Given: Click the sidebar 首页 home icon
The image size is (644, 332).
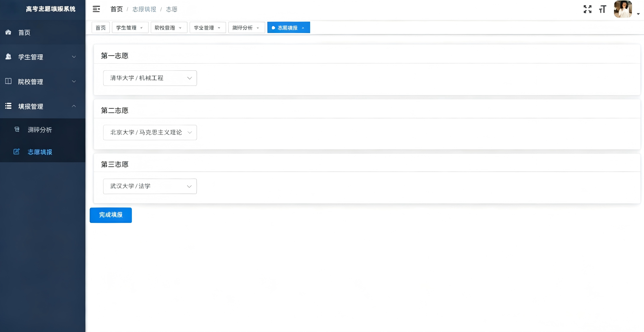Looking at the screenshot, I should pos(8,32).
